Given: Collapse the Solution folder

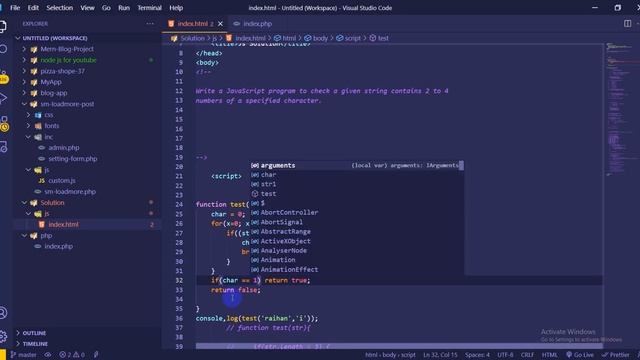Looking at the screenshot, I should pyautogui.click(x=52, y=202).
